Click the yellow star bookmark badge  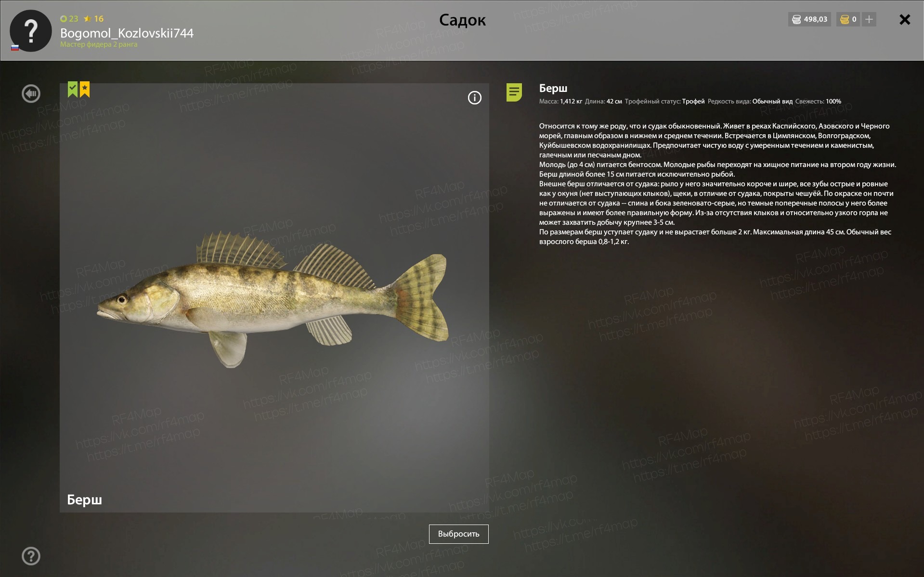point(85,89)
